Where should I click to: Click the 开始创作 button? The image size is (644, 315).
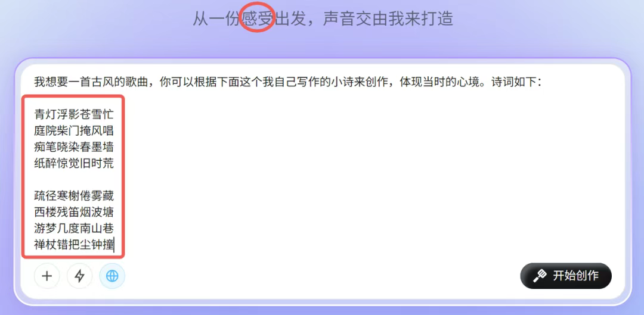(565, 276)
